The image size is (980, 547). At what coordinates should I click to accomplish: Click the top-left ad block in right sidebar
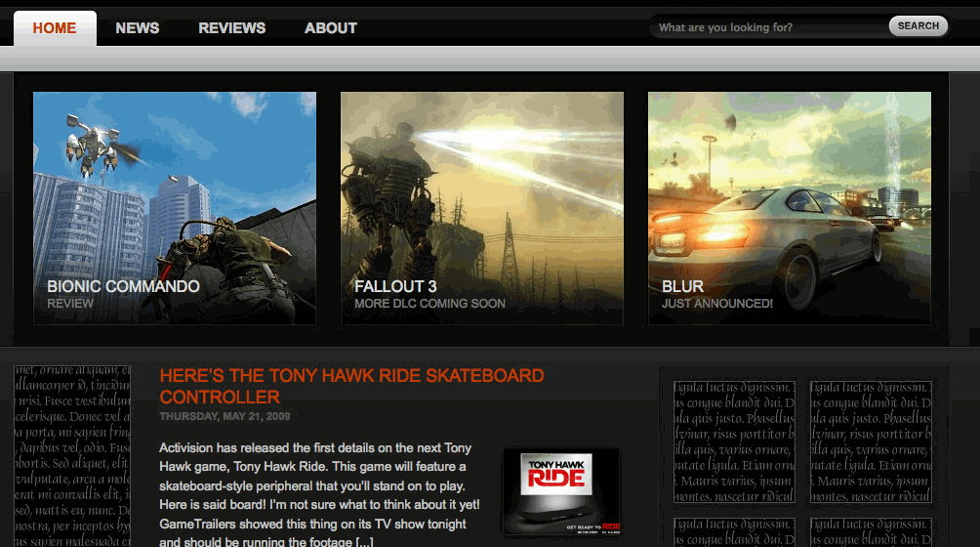[734, 442]
